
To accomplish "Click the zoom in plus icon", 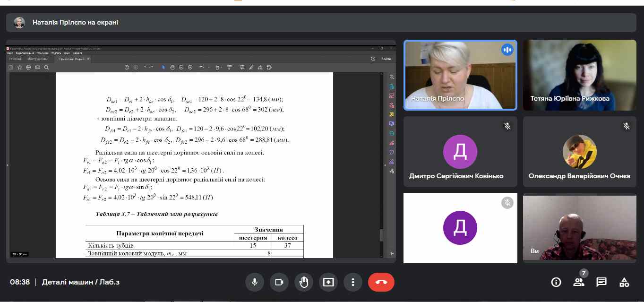I will 190,67.
